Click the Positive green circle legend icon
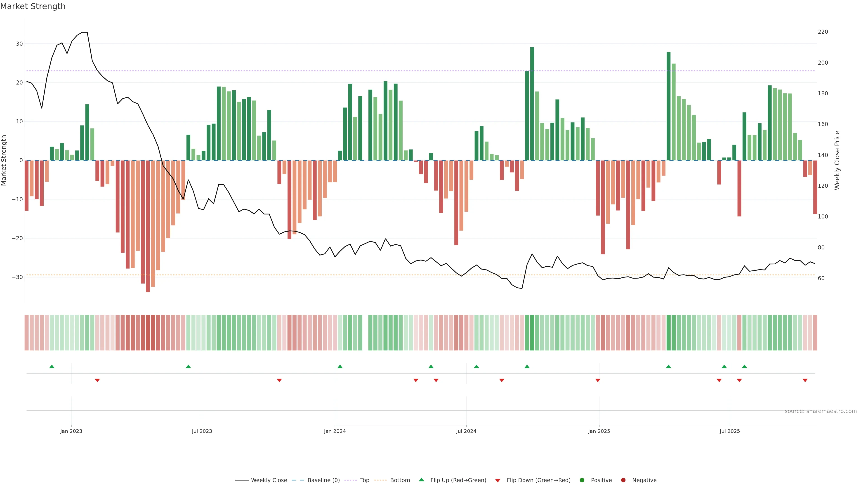This screenshot has height=488, width=868. tap(582, 480)
